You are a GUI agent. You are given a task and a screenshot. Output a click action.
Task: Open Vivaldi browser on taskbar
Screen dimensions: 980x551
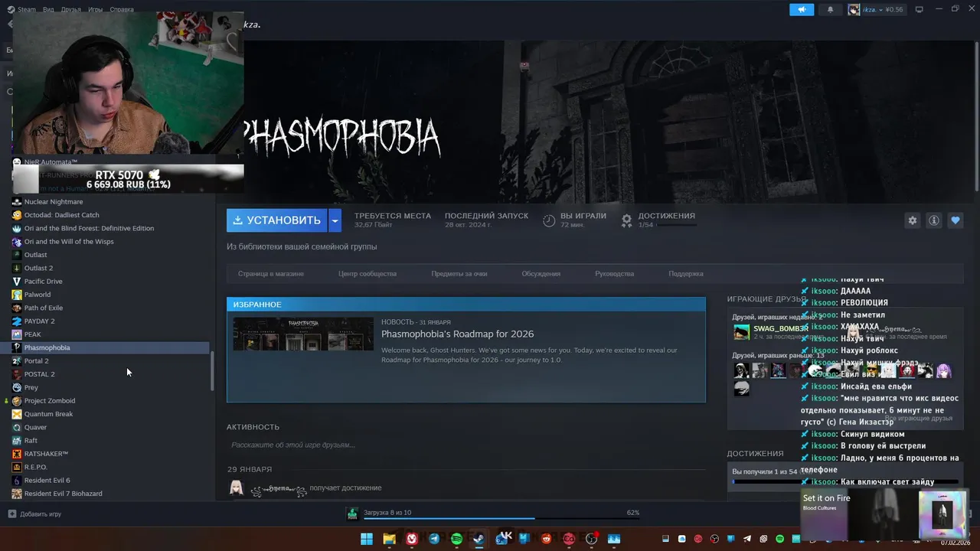pos(412,539)
